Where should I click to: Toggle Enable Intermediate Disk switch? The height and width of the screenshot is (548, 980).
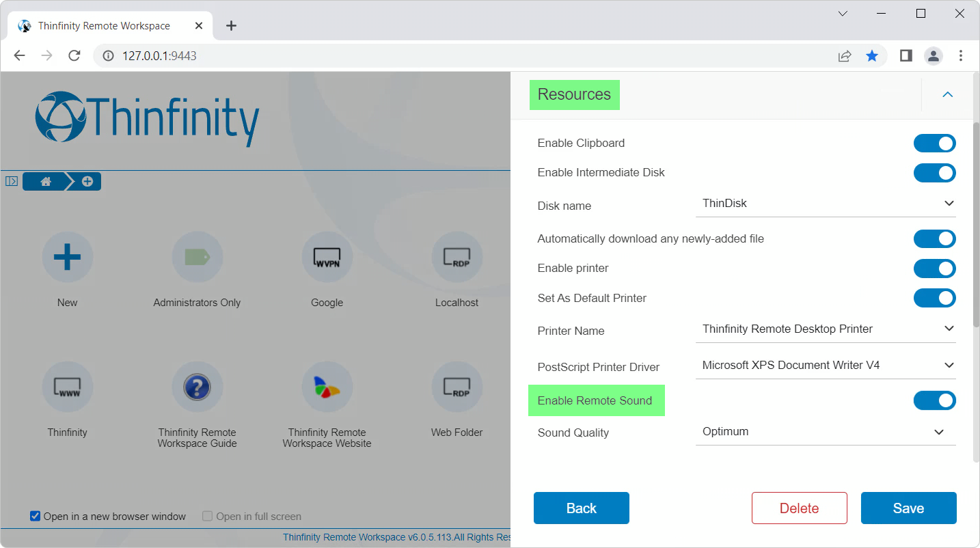pyautogui.click(x=934, y=173)
